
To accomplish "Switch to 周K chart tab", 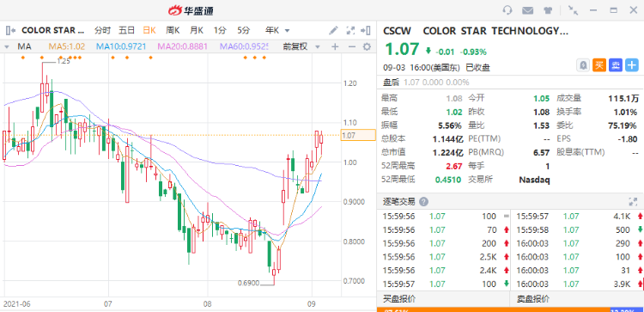I will [x=173, y=30].
